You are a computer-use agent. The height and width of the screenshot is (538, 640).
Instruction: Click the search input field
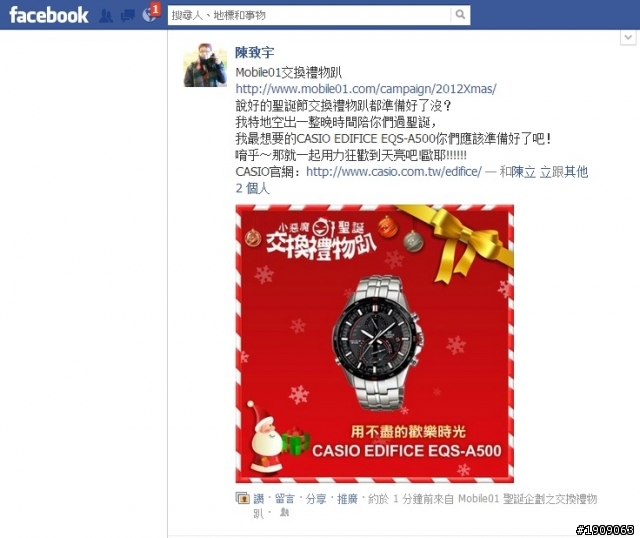pos(309,15)
